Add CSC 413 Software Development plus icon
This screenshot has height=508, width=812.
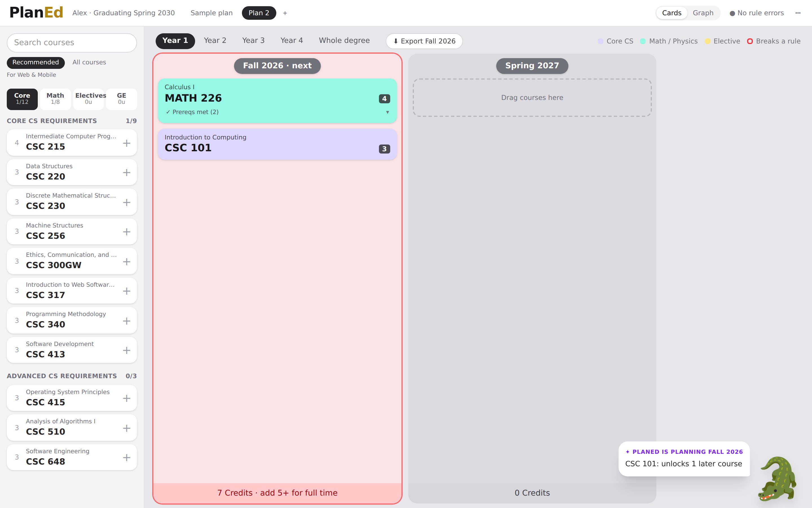pos(127,351)
